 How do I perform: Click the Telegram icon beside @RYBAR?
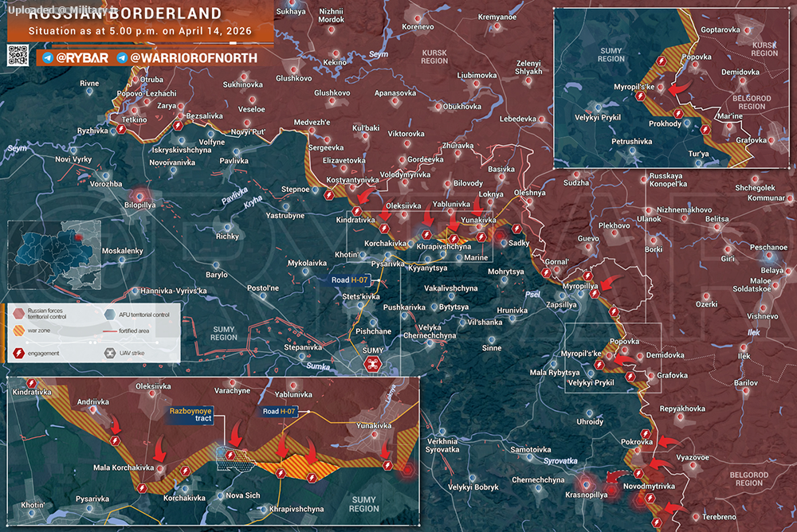(47, 58)
